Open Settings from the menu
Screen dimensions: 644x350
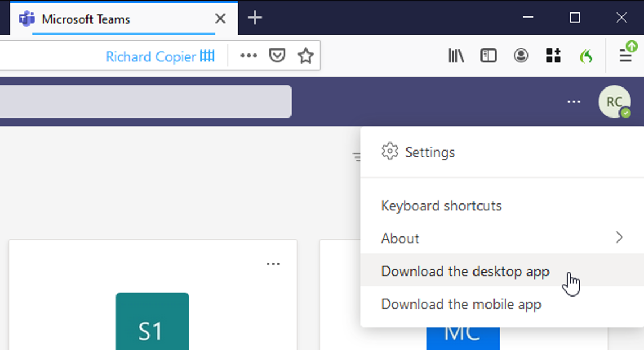coord(502,152)
